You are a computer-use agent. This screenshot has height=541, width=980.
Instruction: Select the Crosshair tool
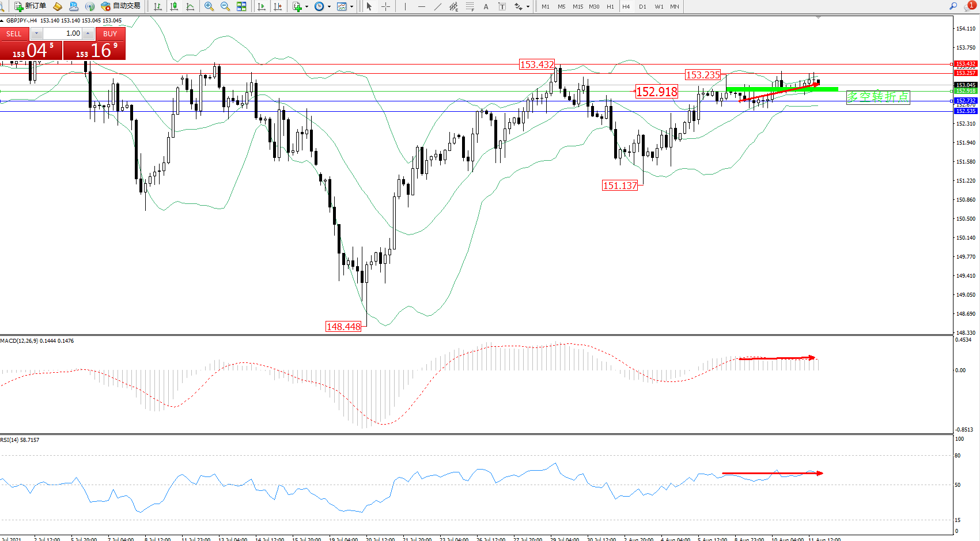pos(385,6)
